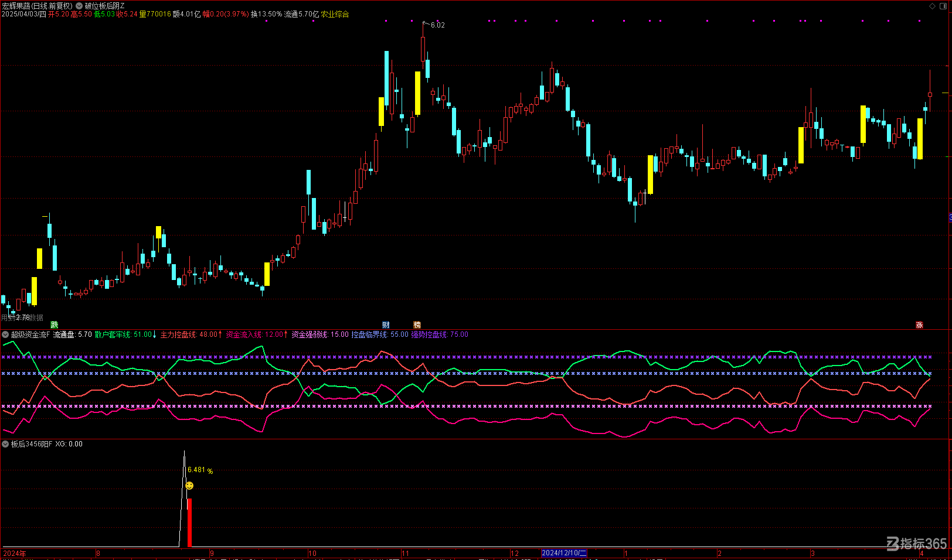Click the high price 高5.50
Viewport: 952px width, 560px height.
81,14
